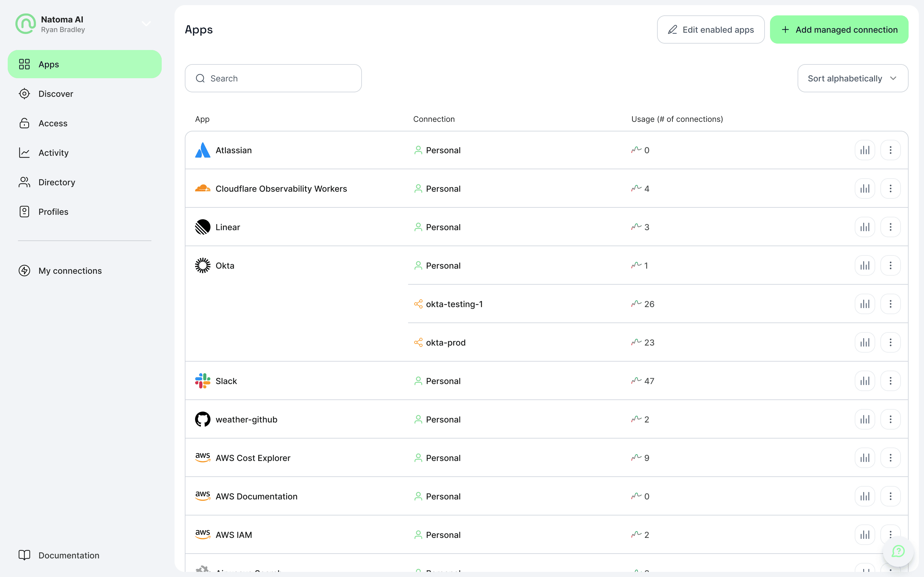Expand the Natoma AI workspace switcher chevron
The height and width of the screenshot is (577, 924).
146,24
